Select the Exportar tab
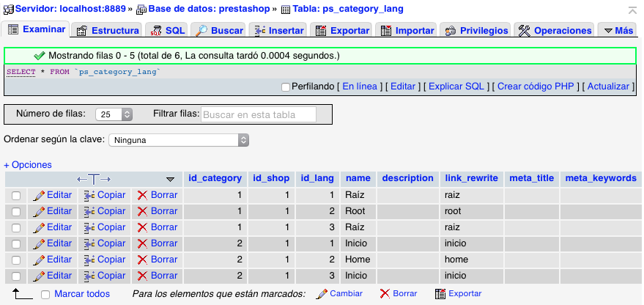Screen dimensions: 644x305 (342, 30)
